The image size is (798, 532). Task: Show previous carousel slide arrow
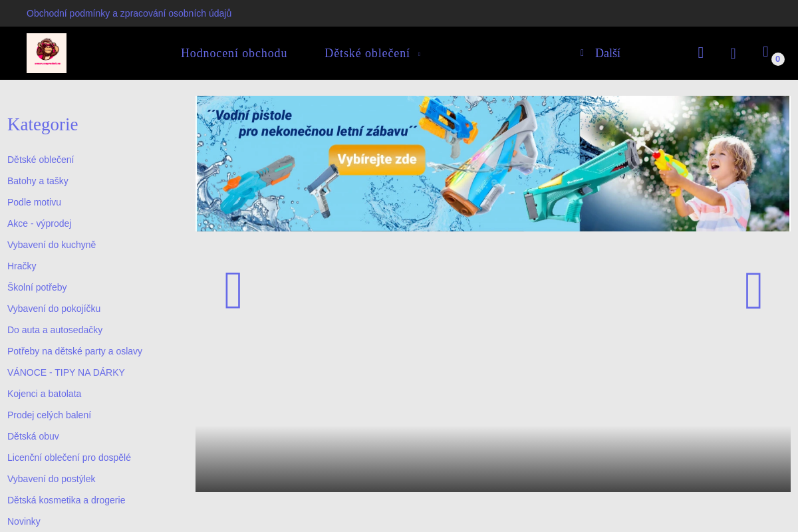tap(233, 291)
